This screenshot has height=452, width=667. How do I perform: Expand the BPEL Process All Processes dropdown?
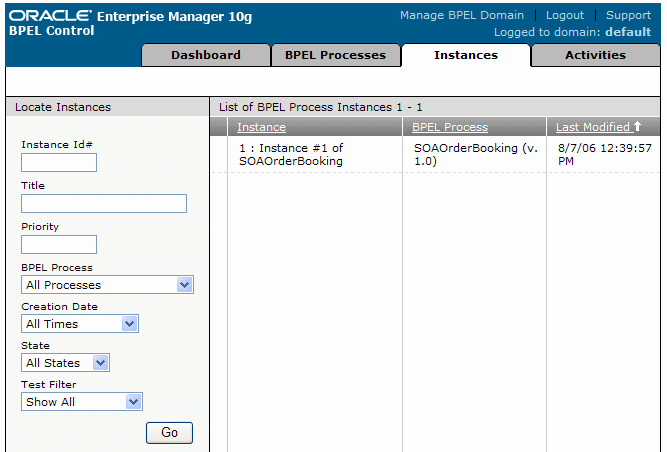point(107,284)
